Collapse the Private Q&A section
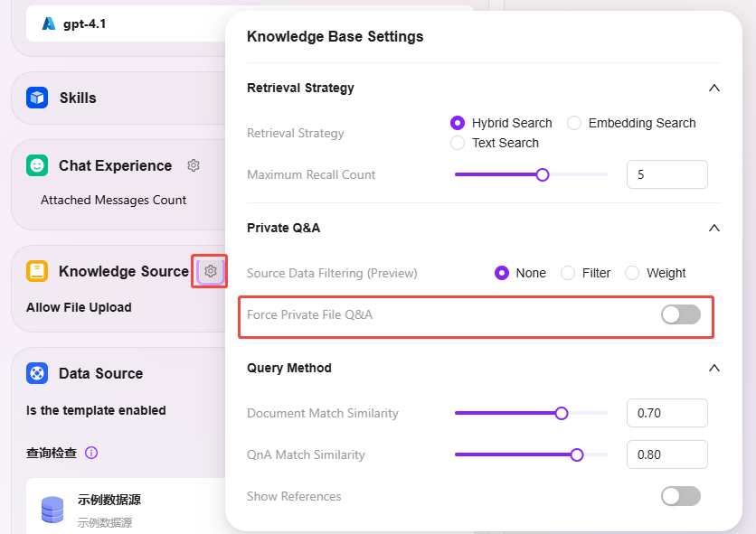756x534 pixels. (x=714, y=228)
